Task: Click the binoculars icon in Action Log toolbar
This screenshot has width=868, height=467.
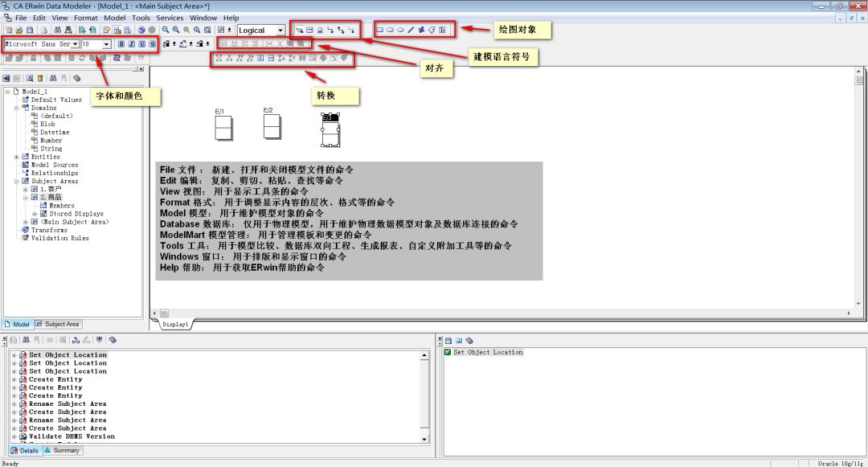Action: pyautogui.click(x=26, y=340)
